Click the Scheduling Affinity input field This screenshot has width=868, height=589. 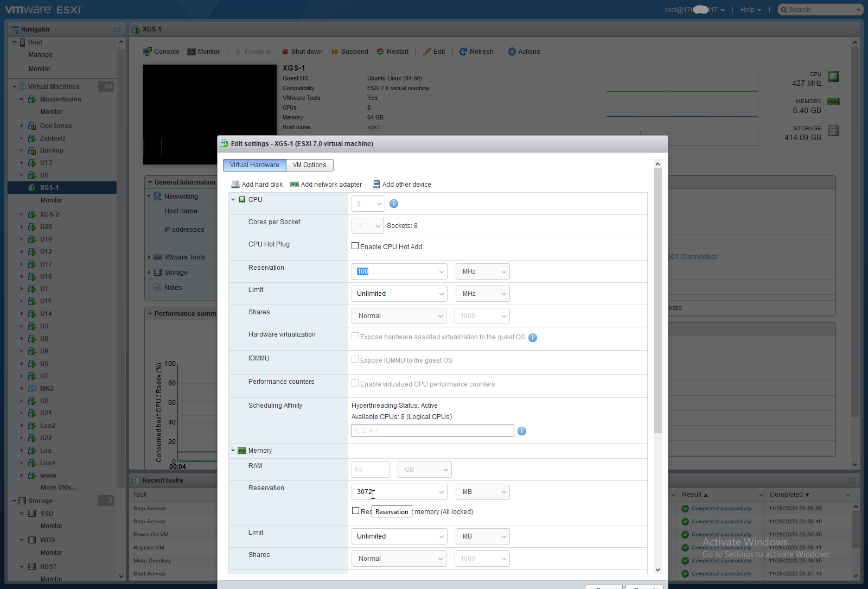point(433,431)
